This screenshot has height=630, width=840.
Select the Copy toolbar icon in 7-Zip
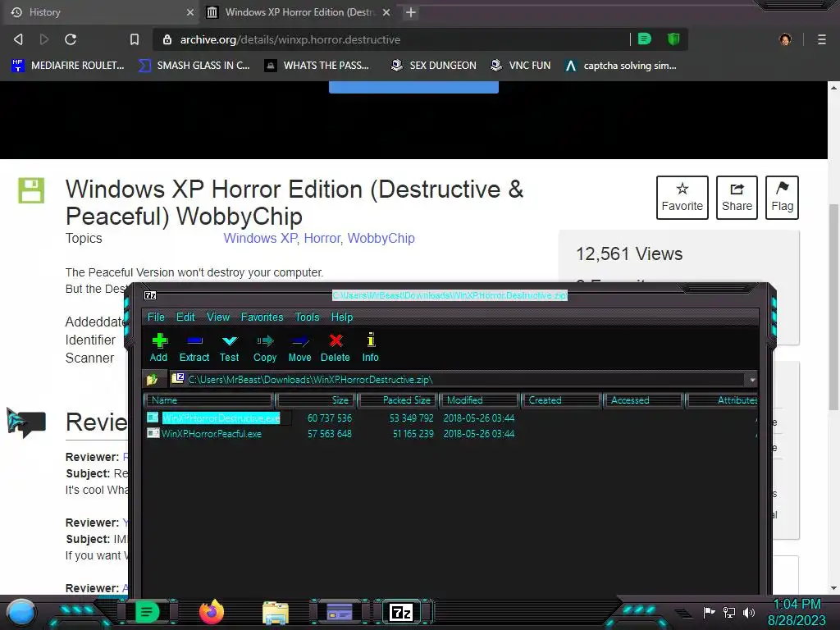click(265, 348)
